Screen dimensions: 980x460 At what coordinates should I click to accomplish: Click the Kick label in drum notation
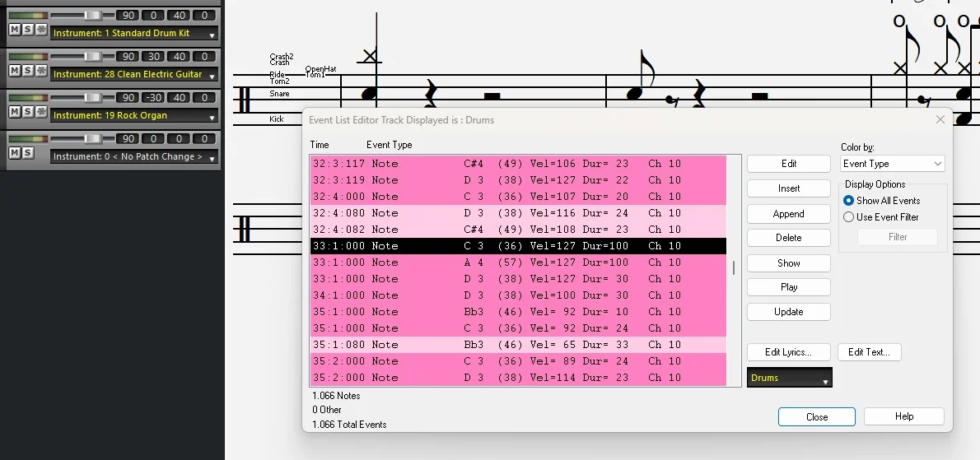[x=276, y=118]
